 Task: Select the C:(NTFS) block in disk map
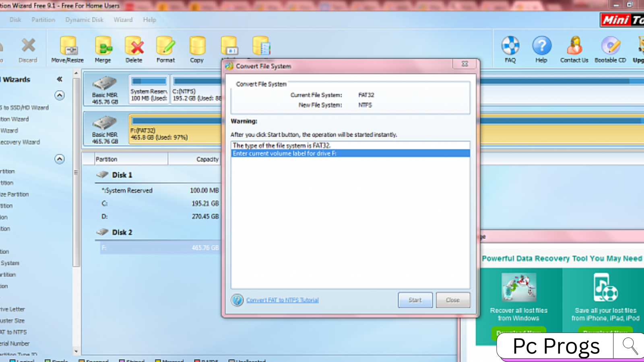pyautogui.click(x=196, y=90)
